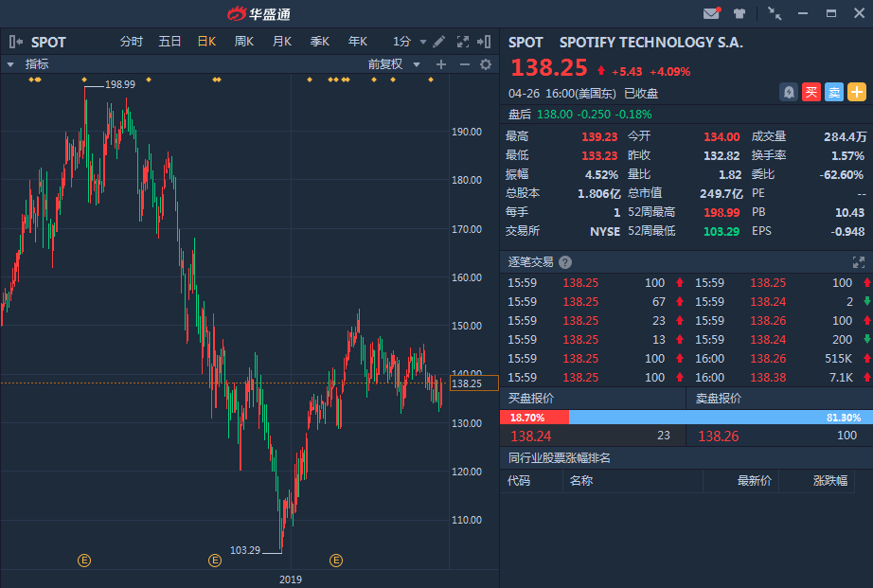The height and width of the screenshot is (588, 873).
Task: Expand the 指标 indicators arrow
Action: [10, 64]
